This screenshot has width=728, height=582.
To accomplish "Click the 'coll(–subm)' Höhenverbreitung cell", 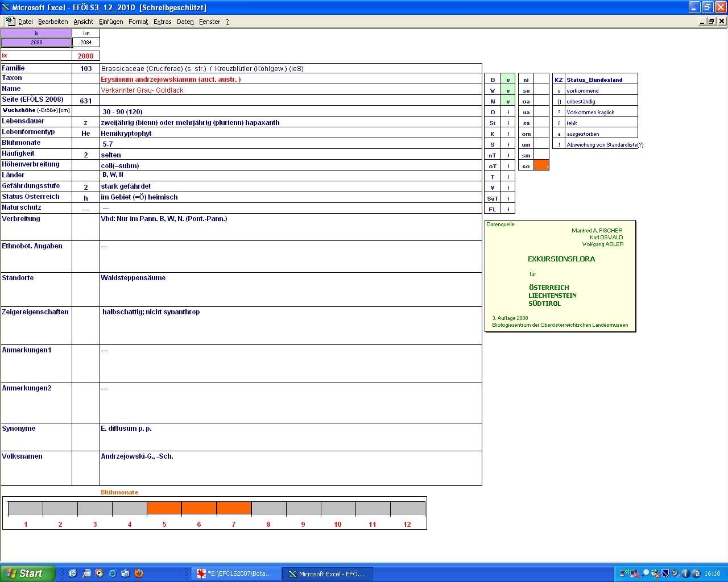I will 291,165.
